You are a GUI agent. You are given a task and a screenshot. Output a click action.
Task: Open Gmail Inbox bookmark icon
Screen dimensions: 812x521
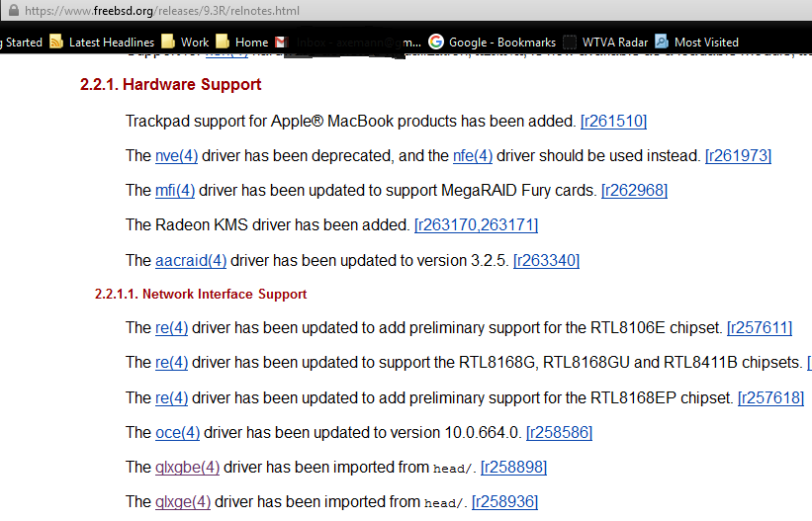click(x=281, y=42)
